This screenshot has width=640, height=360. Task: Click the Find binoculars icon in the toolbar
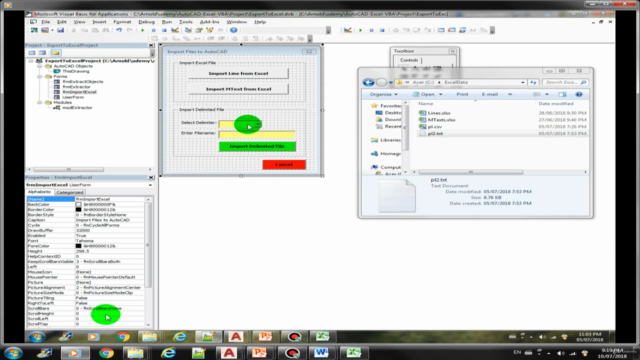pyautogui.click(x=106, y=30)
